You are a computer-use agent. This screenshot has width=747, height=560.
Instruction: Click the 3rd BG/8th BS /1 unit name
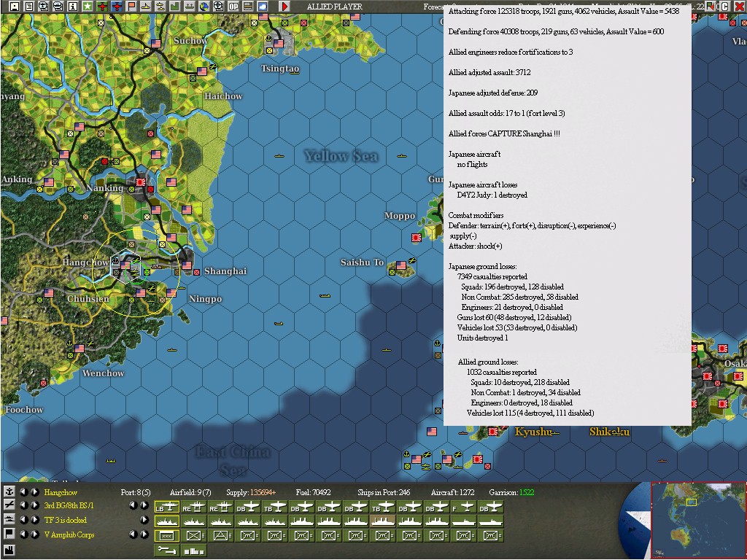point(69,506)
